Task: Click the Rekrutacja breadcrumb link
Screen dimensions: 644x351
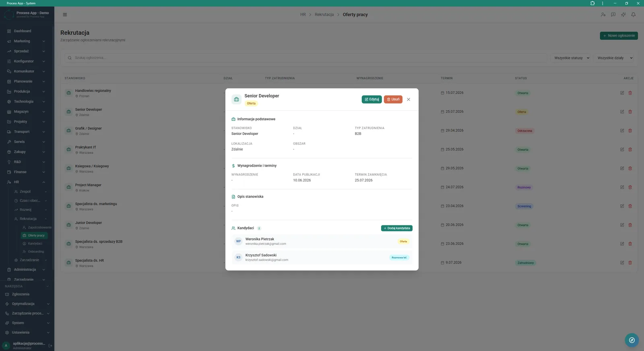Action: [x=324, y=15]
